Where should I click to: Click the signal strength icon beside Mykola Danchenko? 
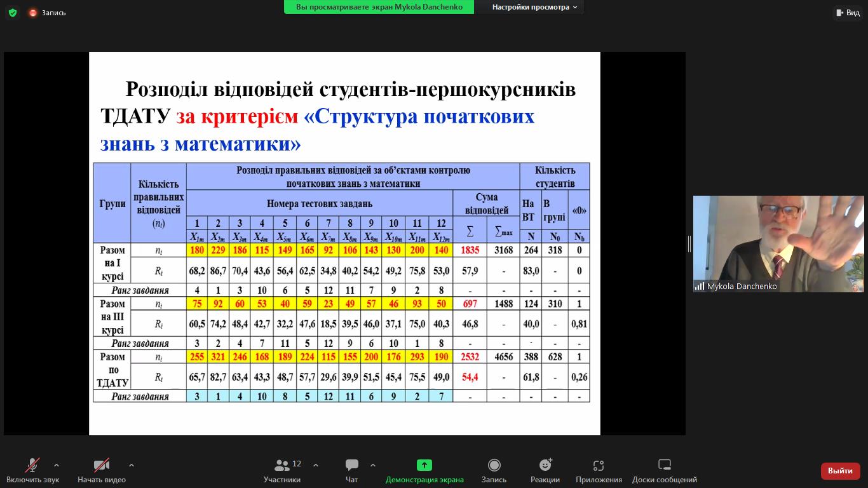700,287
